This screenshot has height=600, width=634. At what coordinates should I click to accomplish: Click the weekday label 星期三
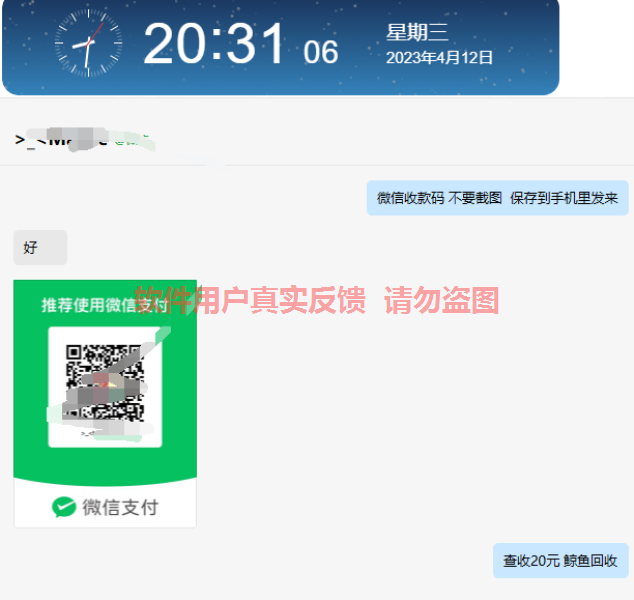417,32
